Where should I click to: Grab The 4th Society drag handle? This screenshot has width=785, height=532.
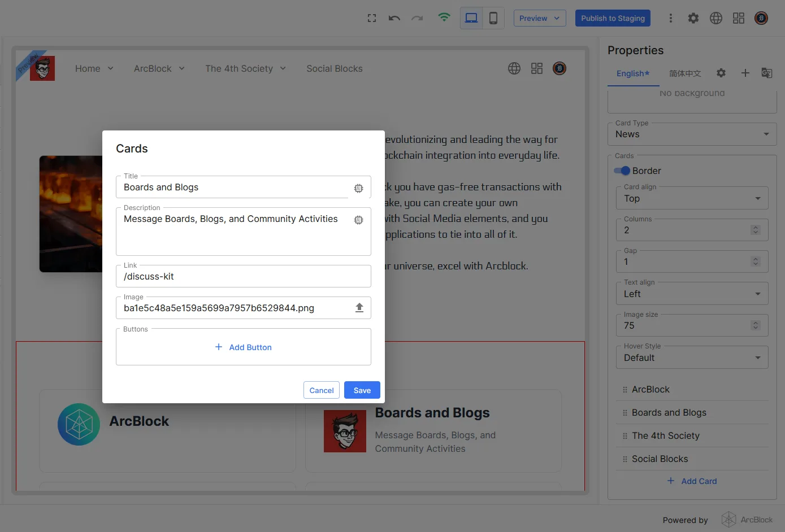coord(625,436)
